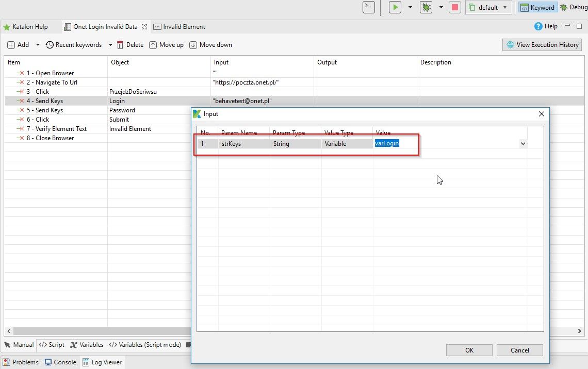Open the default profile dropdown
This screenshot has width=588, height=369.
click(x=488, y=7)
